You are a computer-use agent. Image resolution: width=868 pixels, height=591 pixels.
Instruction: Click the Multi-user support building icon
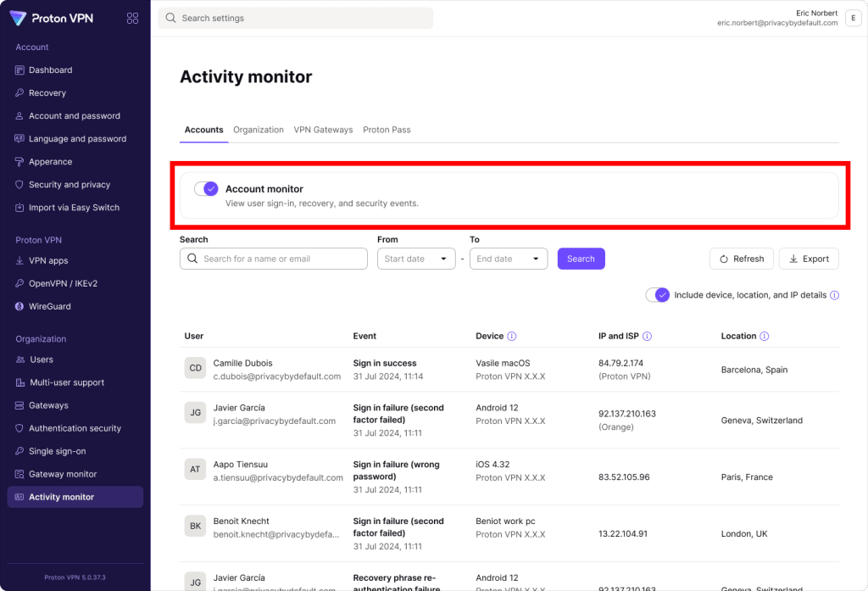20,382
